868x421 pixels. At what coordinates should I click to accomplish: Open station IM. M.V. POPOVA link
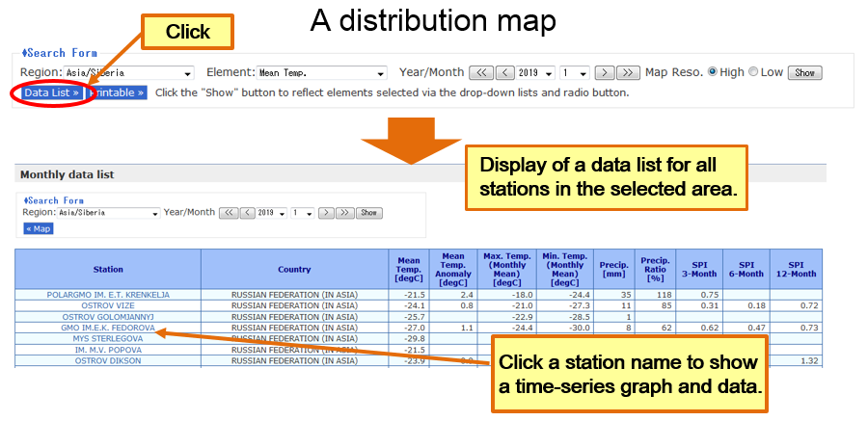click(x=108, y=350)
